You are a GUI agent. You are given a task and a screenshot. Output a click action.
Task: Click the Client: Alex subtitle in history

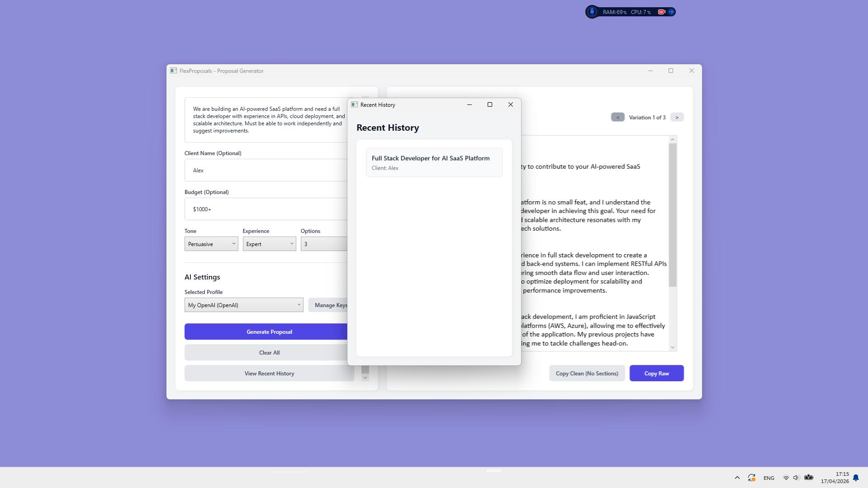(385, 168)
